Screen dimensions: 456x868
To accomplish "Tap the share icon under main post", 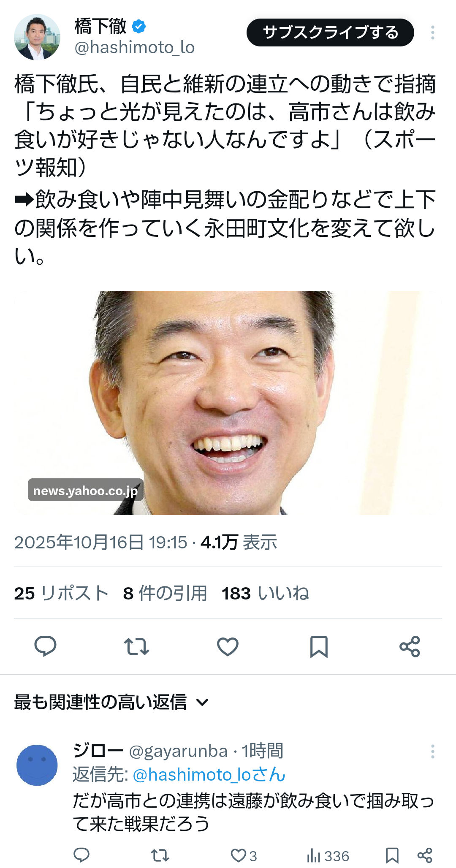I will (410, 646).
